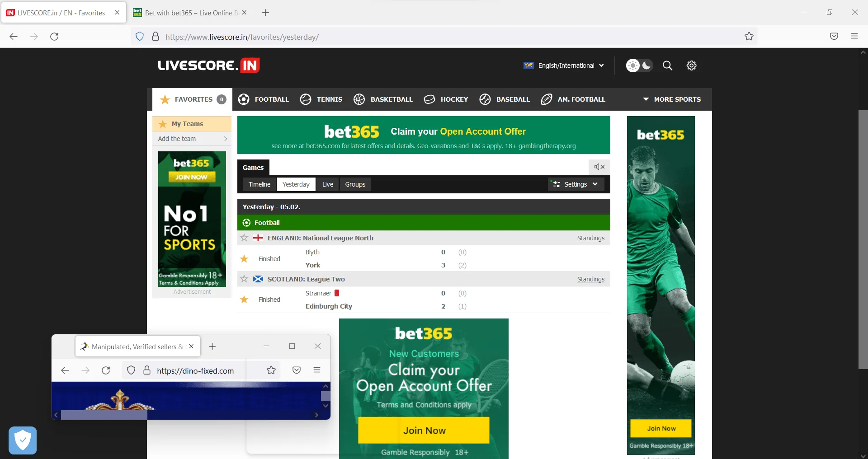Click the football ball icon in menu
Image resolution: width=868 pixels, height=459 pixels.
click(244, 99)
